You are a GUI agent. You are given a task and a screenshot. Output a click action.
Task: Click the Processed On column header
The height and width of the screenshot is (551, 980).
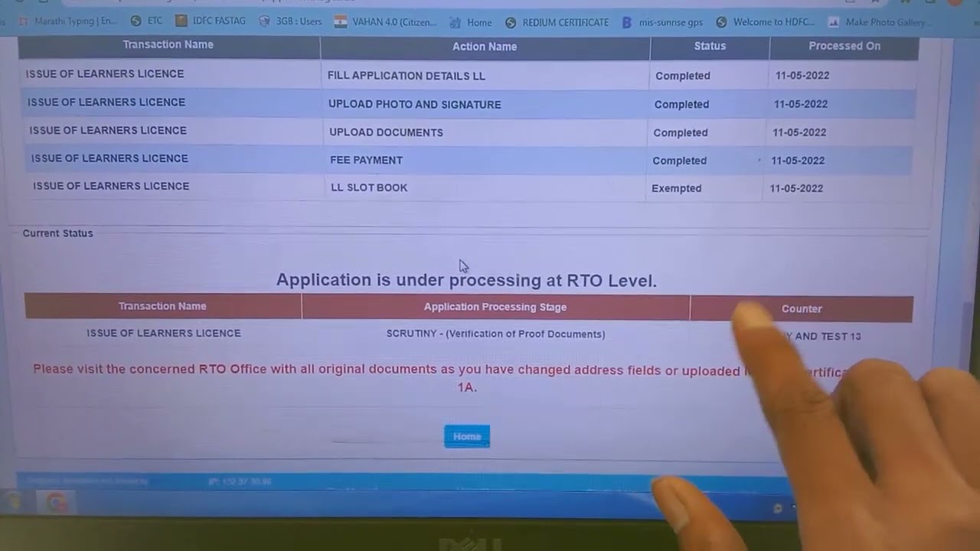click(844, 46)
